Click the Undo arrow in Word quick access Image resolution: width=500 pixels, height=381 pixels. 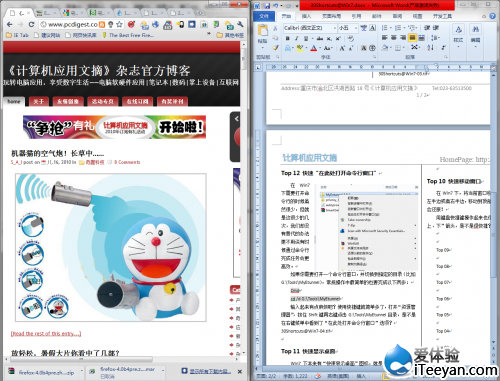pyautogui.click(x=276, y=6)
